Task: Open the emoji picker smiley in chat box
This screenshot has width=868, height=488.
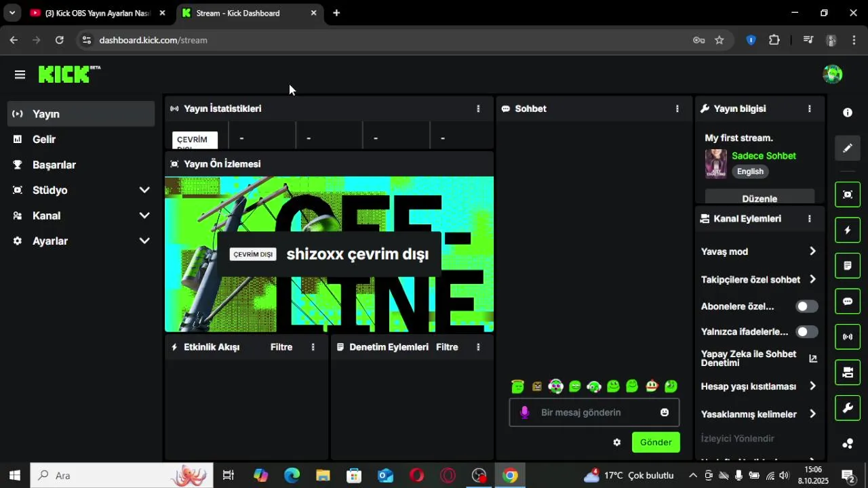Action: tap(665, 412)
